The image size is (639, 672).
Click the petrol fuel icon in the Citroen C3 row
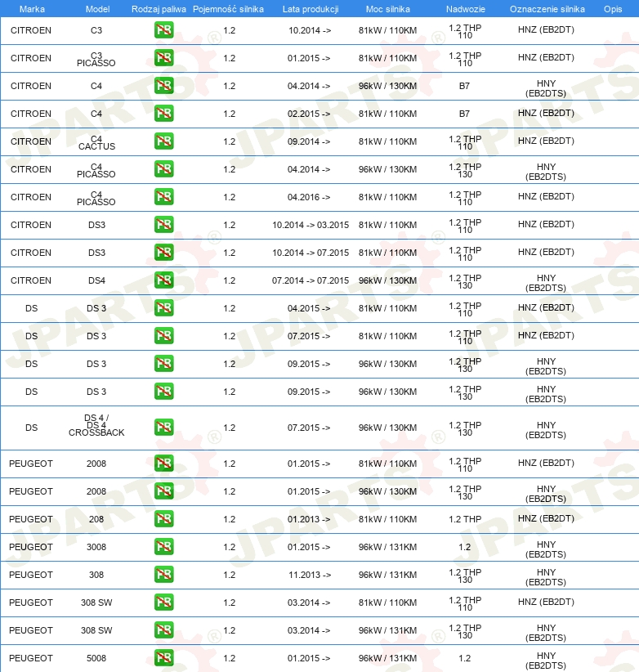(164, 30)
